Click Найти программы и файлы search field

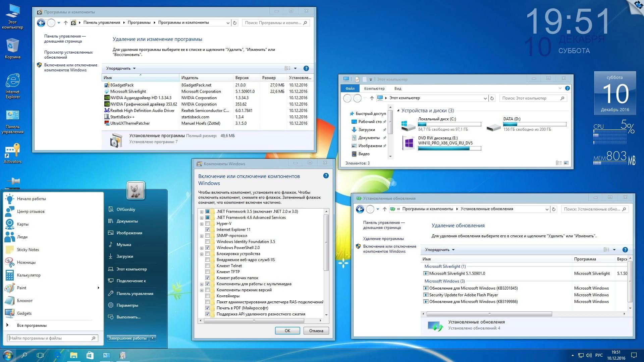click(x=53, y=338)
